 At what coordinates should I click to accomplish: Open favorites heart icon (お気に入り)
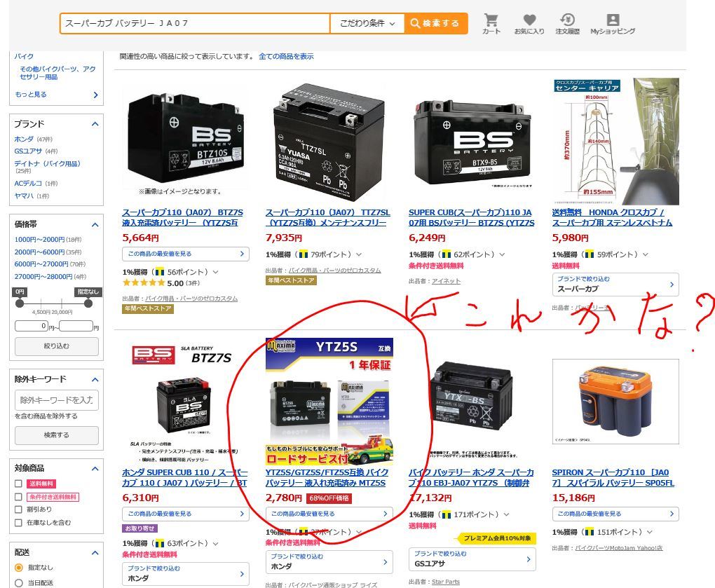pyautogui.click(x=529, y=24)
